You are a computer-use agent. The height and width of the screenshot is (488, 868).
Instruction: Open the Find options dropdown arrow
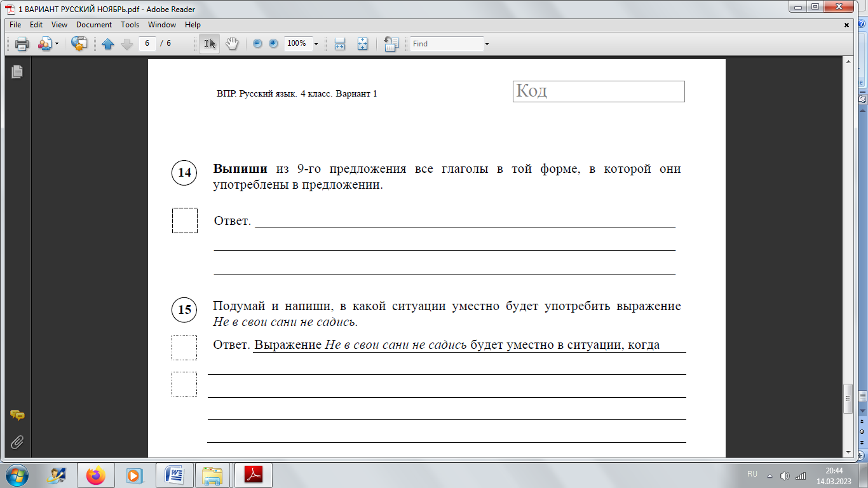(487, 44)
